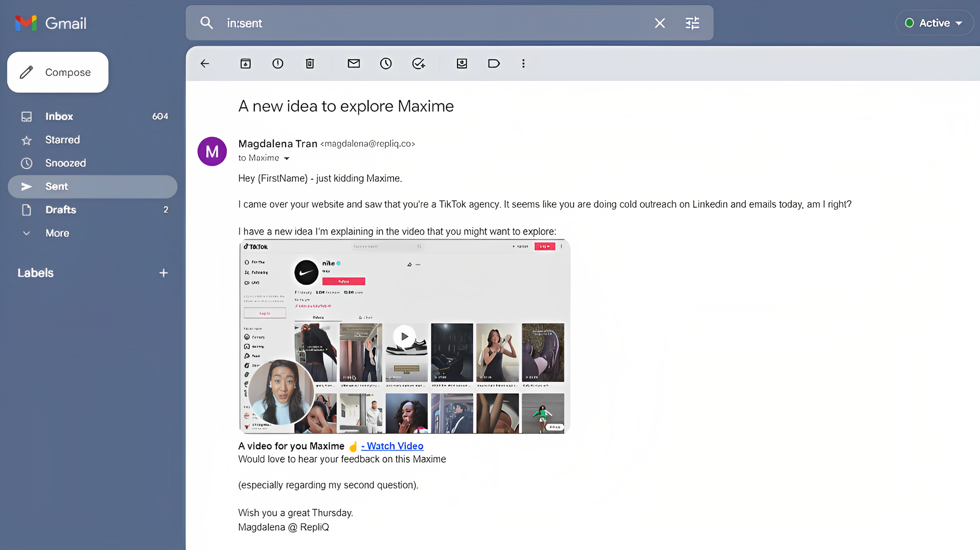This screenshot has height=550, width=980.
Task: Click the sender avatar M
Action: coord(212,151)
